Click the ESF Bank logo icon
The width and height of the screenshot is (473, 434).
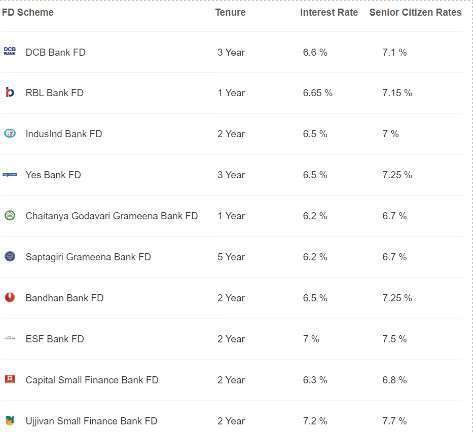pyautogui.click(x=9, y=338)
